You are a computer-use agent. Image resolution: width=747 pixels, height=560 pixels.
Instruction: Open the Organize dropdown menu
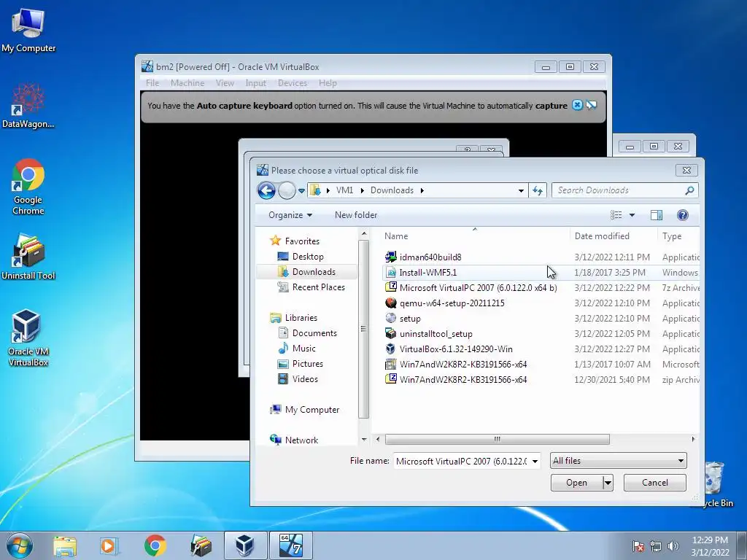click(290, 215)
